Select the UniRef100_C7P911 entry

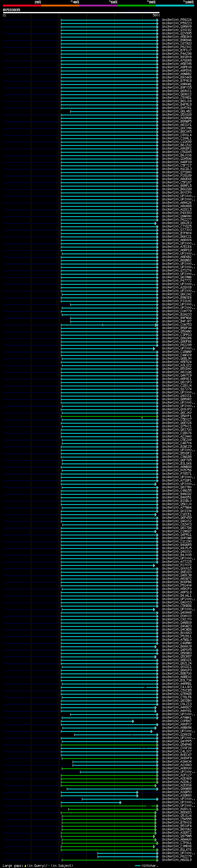pyautogui.click(x=176, y=843)
